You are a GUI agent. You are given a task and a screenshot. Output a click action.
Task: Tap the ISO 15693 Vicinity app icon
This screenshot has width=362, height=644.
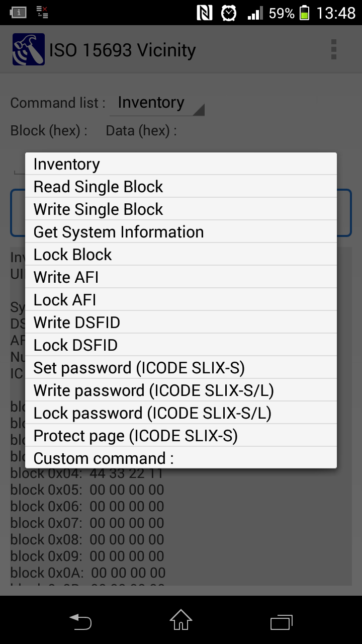click(x=29, y=50)
